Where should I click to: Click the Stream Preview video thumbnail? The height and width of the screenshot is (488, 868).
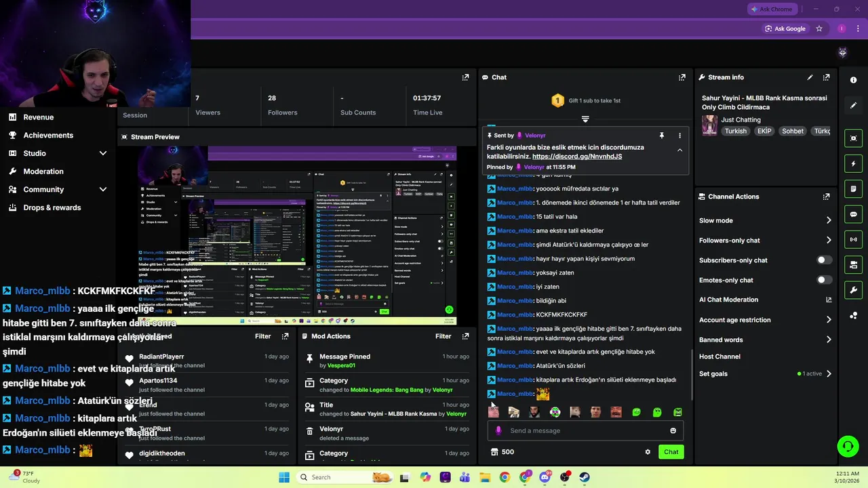pyautogui.click(x=297, y=235)
